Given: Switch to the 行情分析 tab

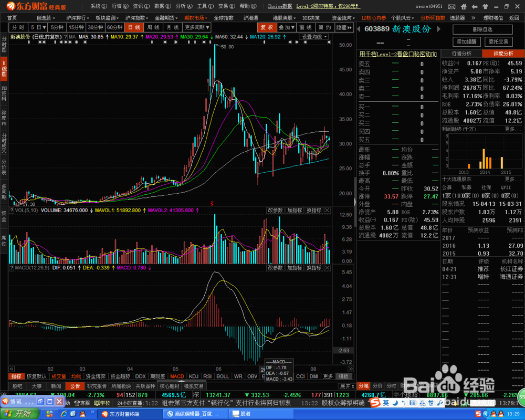Looking at the screenshot, I should pyautogui.click(x=461, y=54).
